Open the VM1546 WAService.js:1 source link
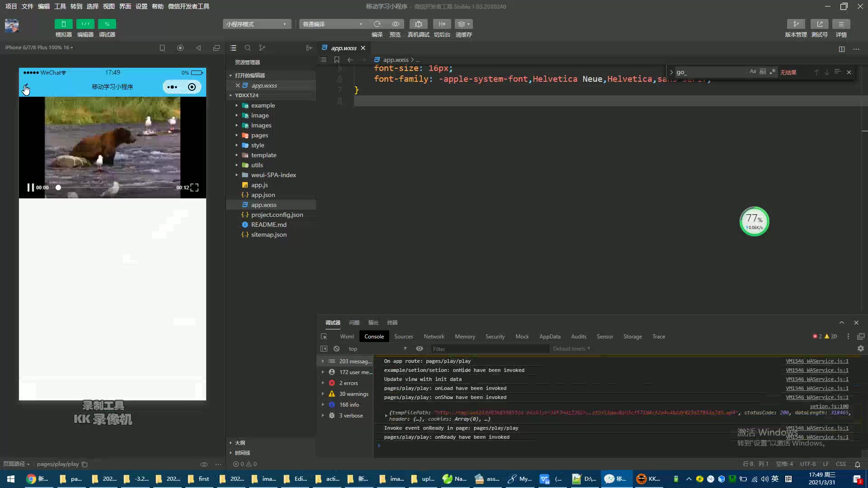The image size is (868, 488). tap(816, 361)
